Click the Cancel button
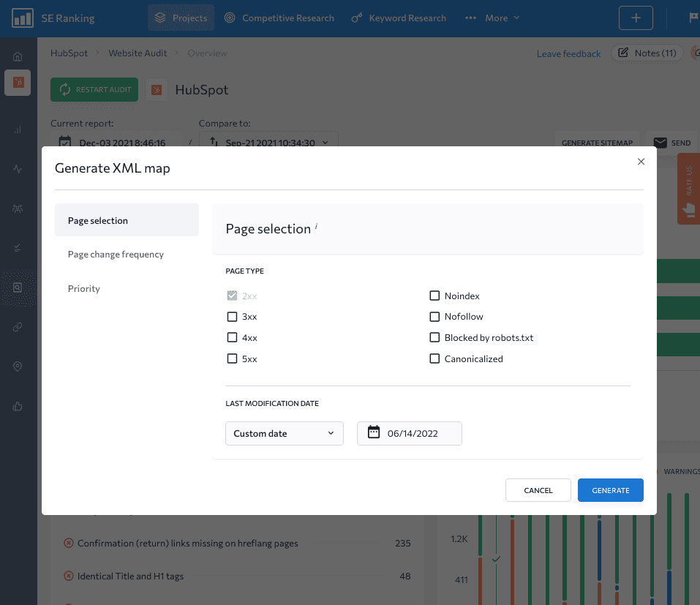700x605 pixels. coord(538,490)
